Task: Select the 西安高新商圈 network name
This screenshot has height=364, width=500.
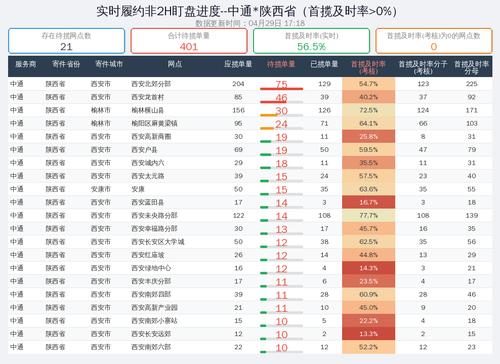Action: click(151, 137)
